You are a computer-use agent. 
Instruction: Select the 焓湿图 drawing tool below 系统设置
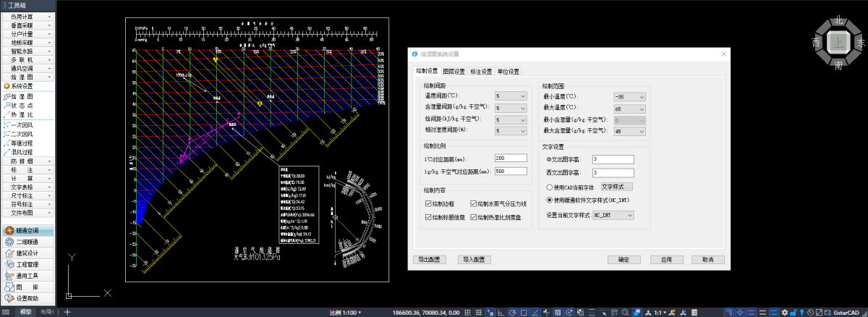point(27,96)
